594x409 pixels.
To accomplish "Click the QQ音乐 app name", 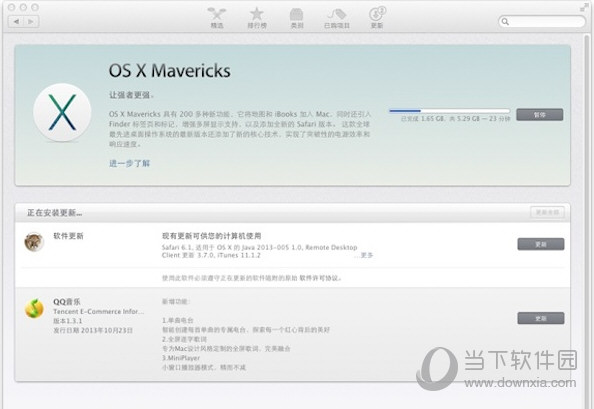I will click(67, 302).
